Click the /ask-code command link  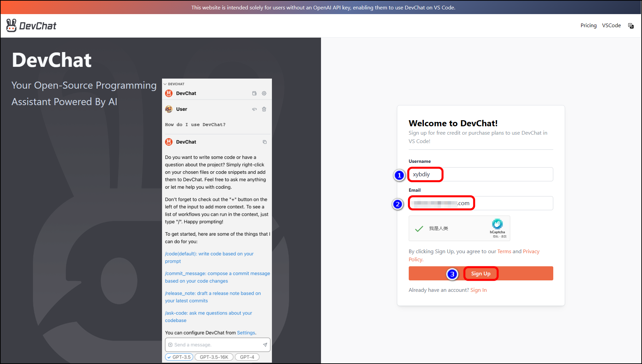pos(208,317)
